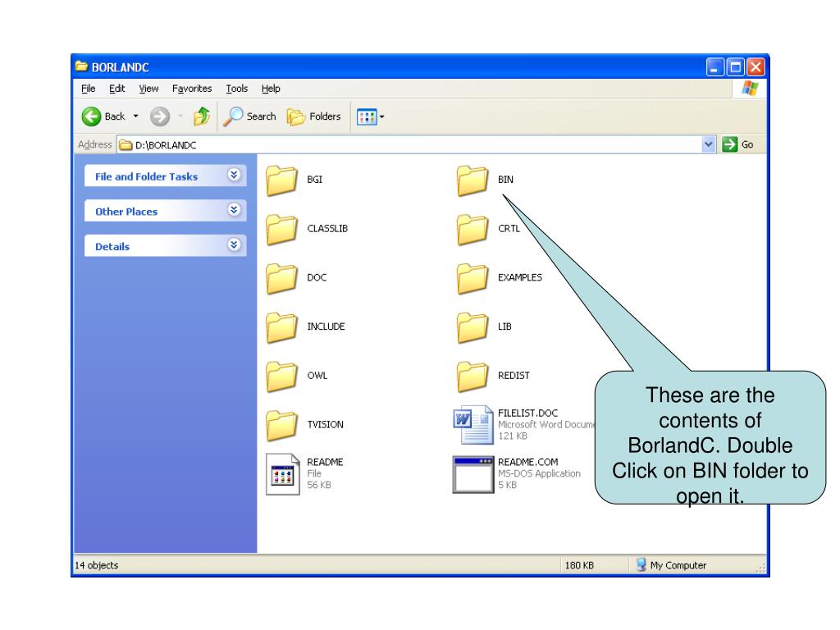Click the Windows flag logo
Image resolution: width=840 pixels, height=630 pixels.
pos(750,89)
